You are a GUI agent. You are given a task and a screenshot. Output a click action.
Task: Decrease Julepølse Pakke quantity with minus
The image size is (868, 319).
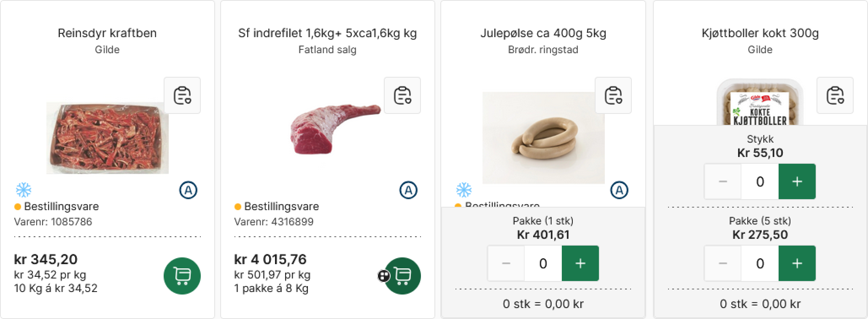point(506,263)
